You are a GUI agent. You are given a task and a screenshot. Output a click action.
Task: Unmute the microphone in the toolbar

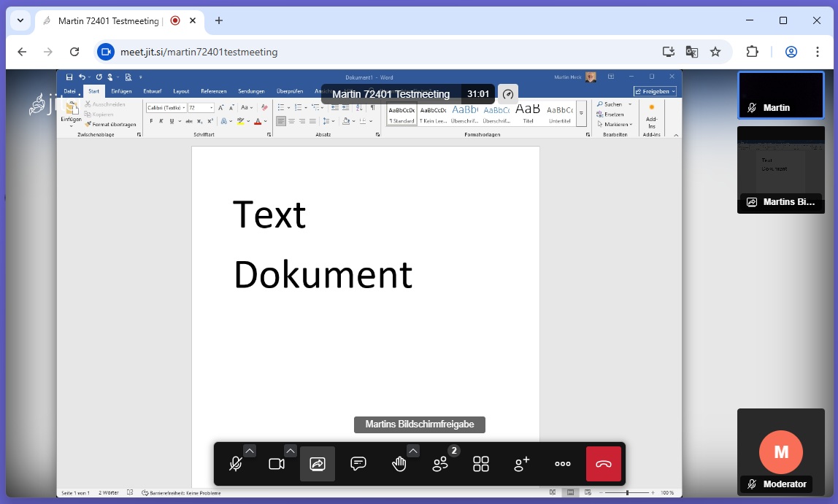[x=236, y=463]
